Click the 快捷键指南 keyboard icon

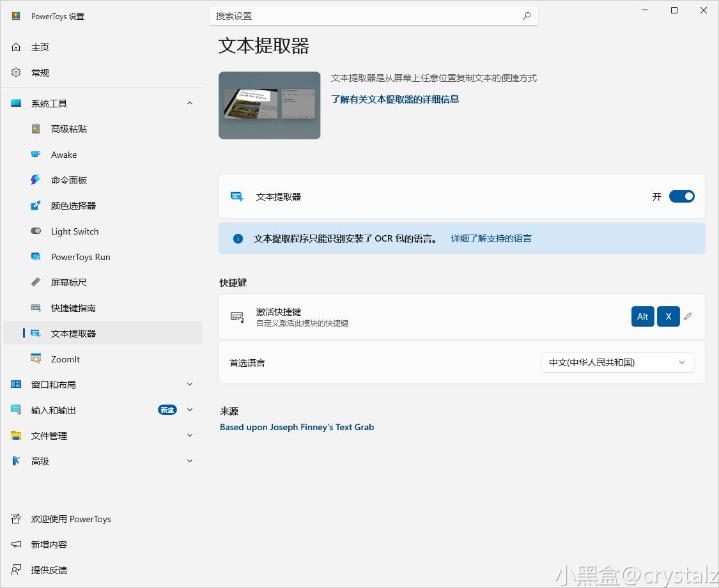pyautogui.click(x=36, y=308)
